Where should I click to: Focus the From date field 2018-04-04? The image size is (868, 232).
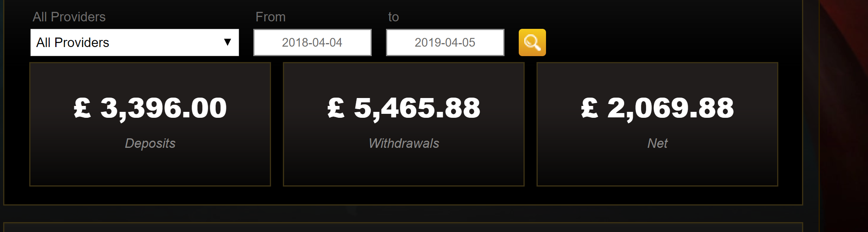pos(312,42)
